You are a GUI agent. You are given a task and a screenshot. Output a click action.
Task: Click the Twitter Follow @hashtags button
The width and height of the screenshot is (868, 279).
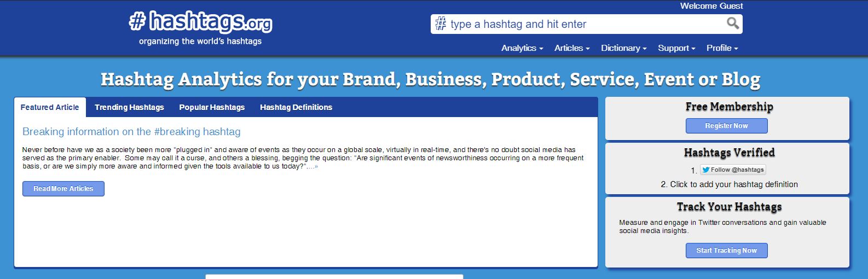pos(733,170)
